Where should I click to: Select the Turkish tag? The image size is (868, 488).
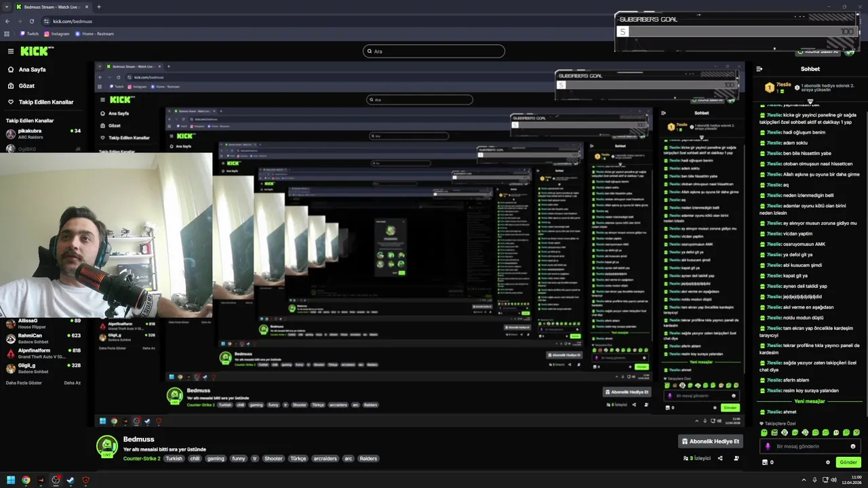click(x=174, y=459)
